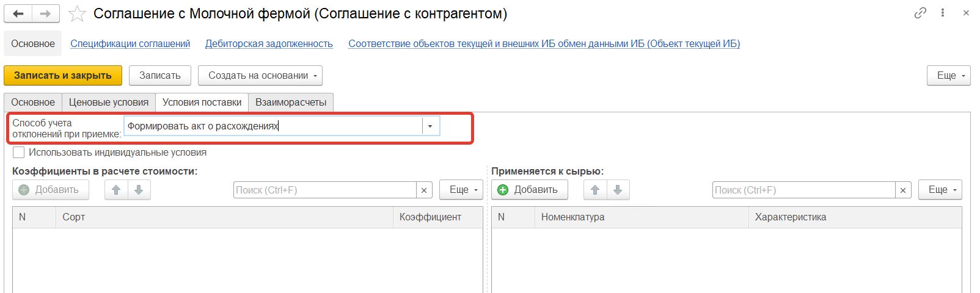Clear the coefficients search field

[424, 190]
